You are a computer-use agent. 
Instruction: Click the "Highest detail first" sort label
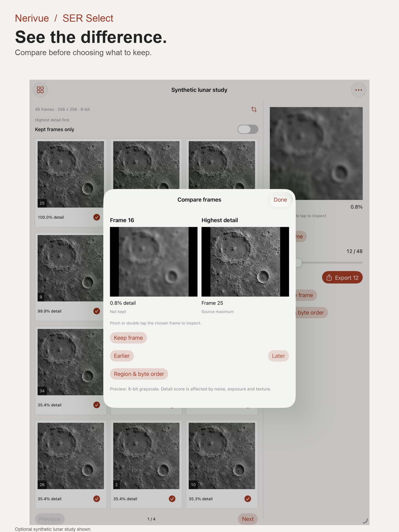coord(52,120)
